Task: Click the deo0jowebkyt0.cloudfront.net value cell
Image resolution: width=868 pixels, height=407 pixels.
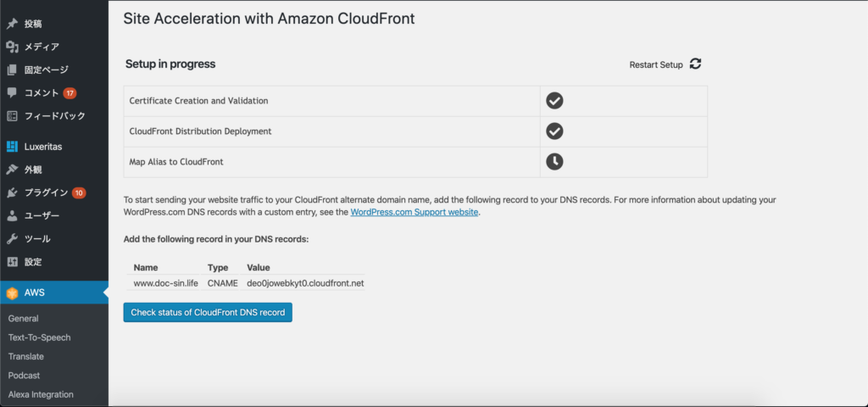Action: click(x=305, y=283)
